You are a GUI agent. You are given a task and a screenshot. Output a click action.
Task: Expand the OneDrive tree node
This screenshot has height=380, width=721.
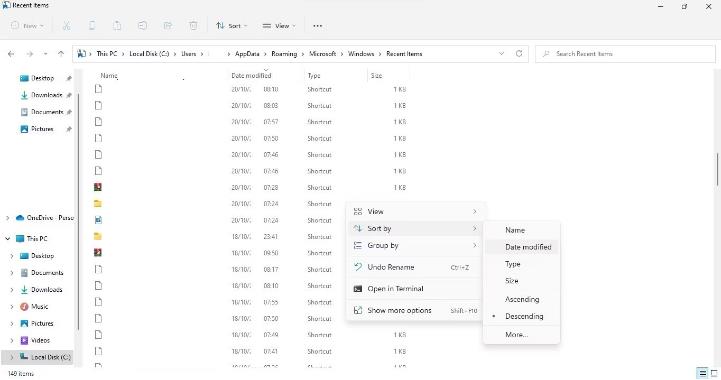click(7, 218)
